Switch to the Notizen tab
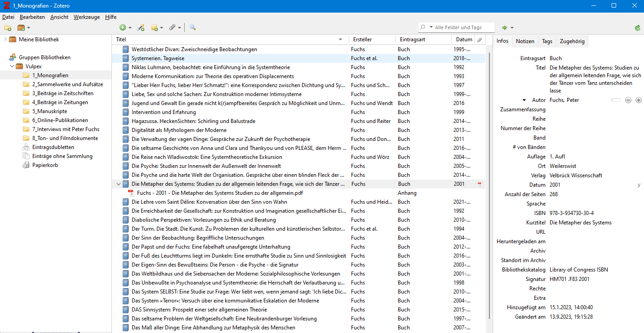The height and width of the screenshot is (333, 644). point(525,41)
